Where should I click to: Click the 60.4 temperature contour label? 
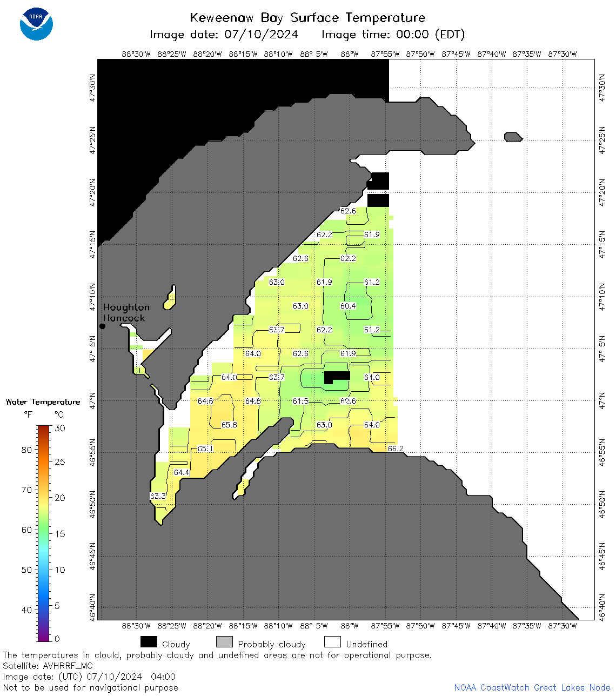click(348, 306)
